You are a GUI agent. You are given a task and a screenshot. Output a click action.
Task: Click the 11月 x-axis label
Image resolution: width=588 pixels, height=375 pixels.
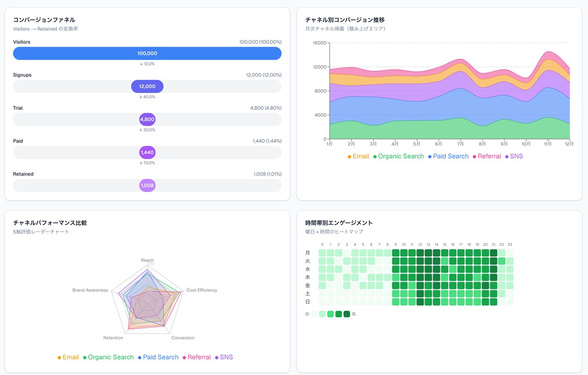click(x=548, y=144)
